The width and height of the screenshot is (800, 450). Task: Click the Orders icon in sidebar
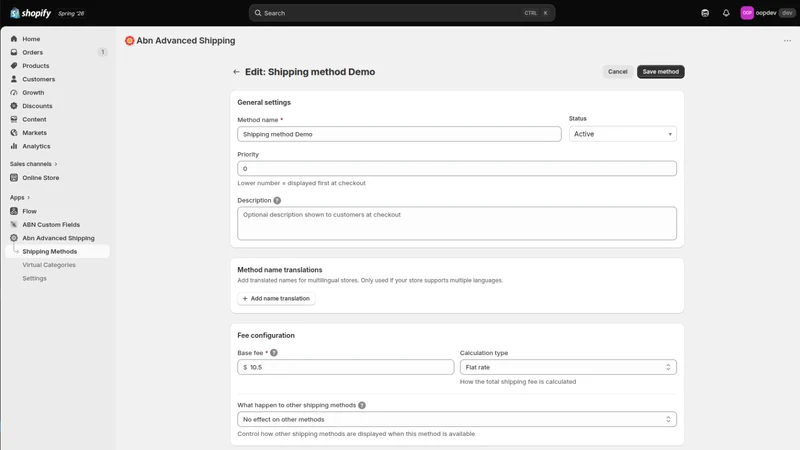click(14, 52)
